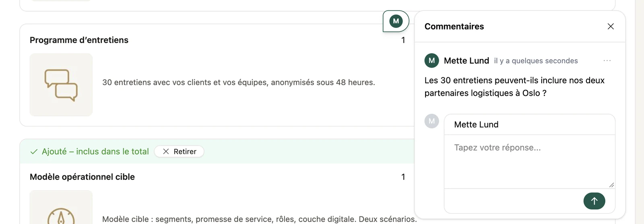Click the Mette Lund author name in the comment
Viewport: 644px width, 224px height.
coord(466,60)
